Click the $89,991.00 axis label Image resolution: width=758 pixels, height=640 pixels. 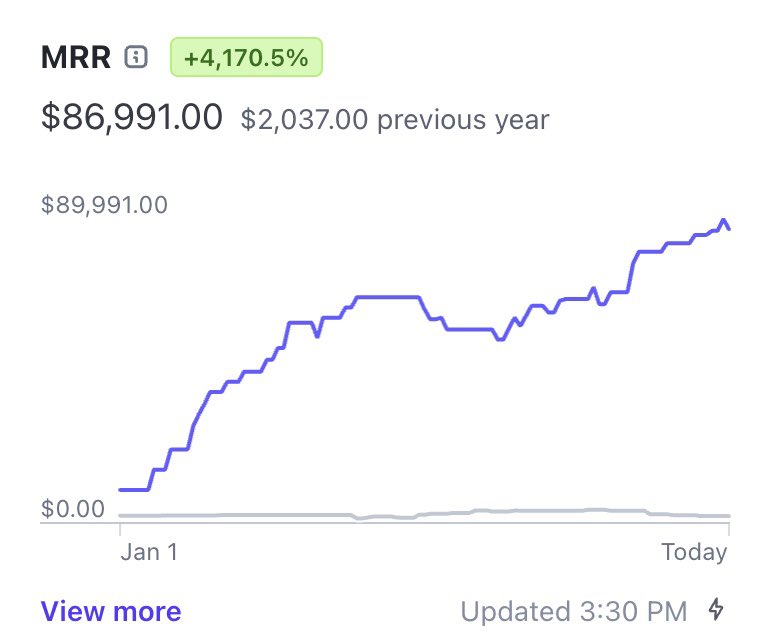[104, 204]
